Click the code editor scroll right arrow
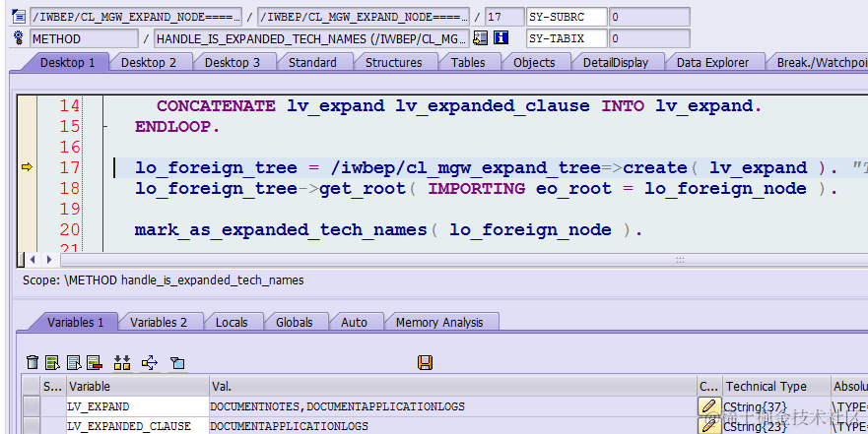868x434 pixels. [x=49, y=259]
